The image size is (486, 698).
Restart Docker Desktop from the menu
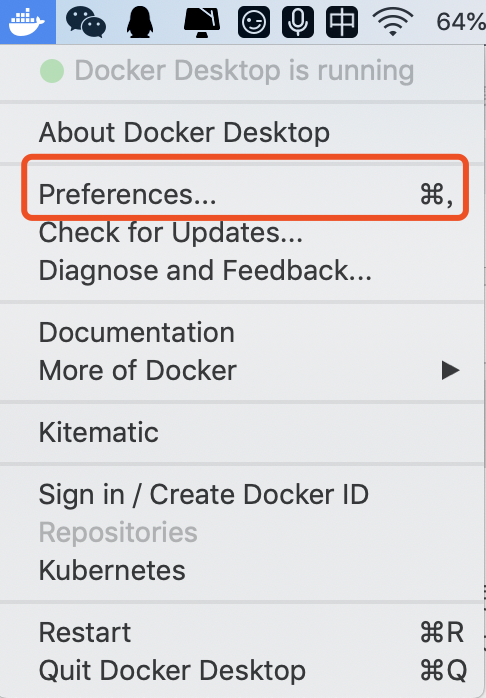click(x=243, y=632)
